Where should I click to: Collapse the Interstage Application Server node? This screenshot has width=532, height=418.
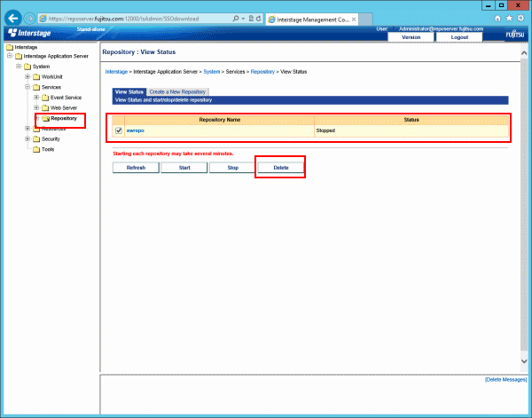click(x=10, y=56)
